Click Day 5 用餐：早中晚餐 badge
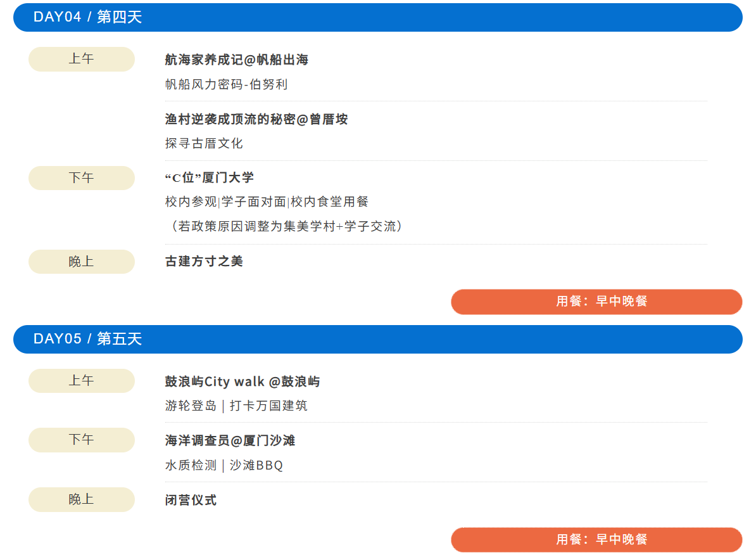The height and width of the screenshot is (557, 756). [x=596, y=540]
